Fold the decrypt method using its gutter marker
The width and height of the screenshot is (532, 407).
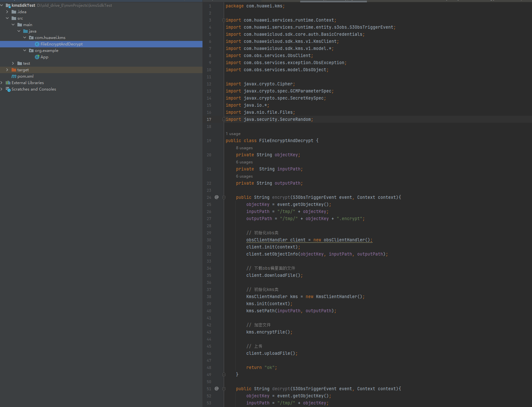coord(224,389)
